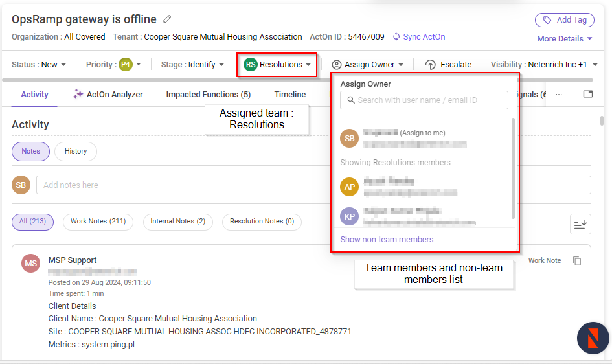Click the search magnifier icon
Viewport: 612px width, 364px height.
pyautogui.click(x=351, y=100)
